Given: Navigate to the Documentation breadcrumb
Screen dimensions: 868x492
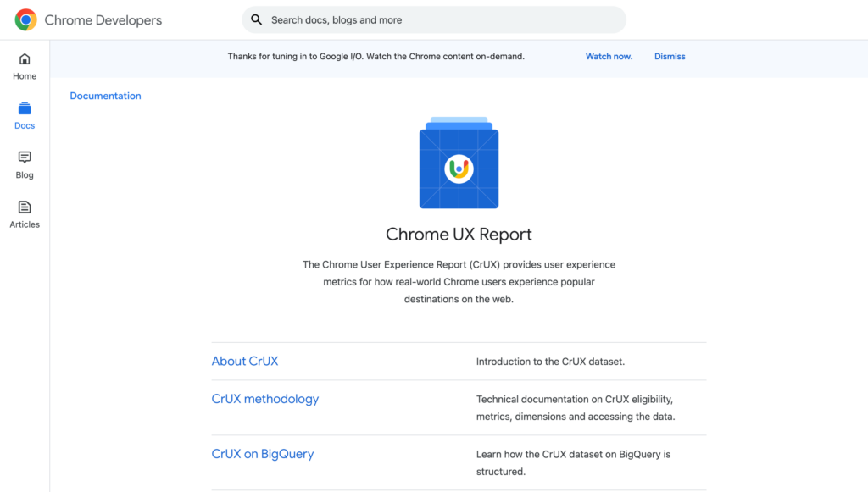Looking at the screenshot, I should (x=105, y=96).
